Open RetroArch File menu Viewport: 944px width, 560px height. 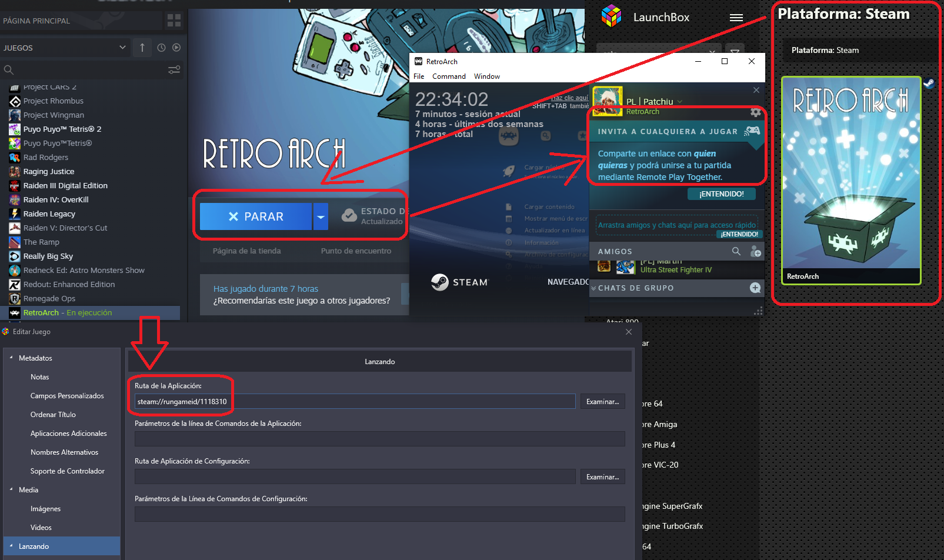419,76
